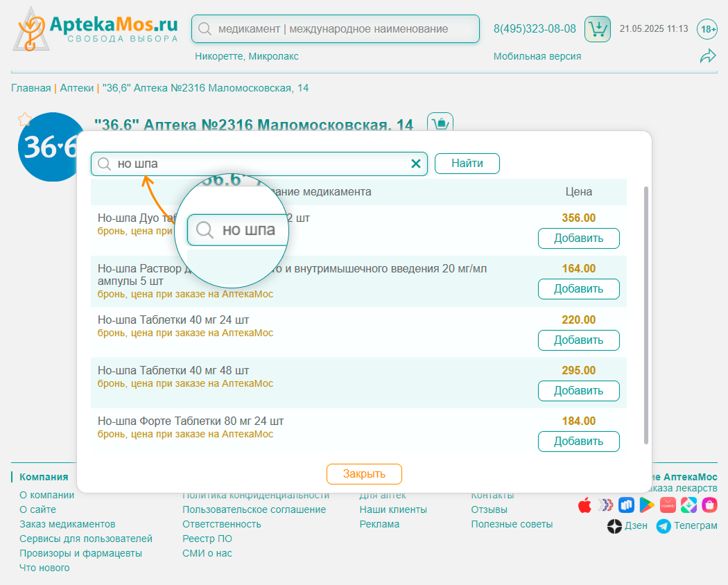The height and width of the screenshot is (585, 728).
Task: Click the Telegram icon
Action: tap(664, 526)
